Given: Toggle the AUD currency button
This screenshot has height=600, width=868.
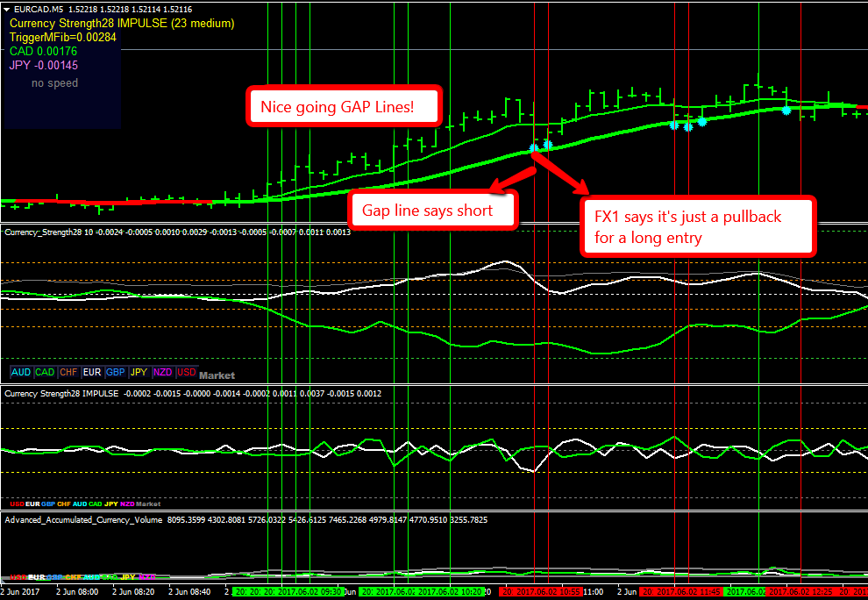Looking at the screenshot, I should (x=21, y=372).
